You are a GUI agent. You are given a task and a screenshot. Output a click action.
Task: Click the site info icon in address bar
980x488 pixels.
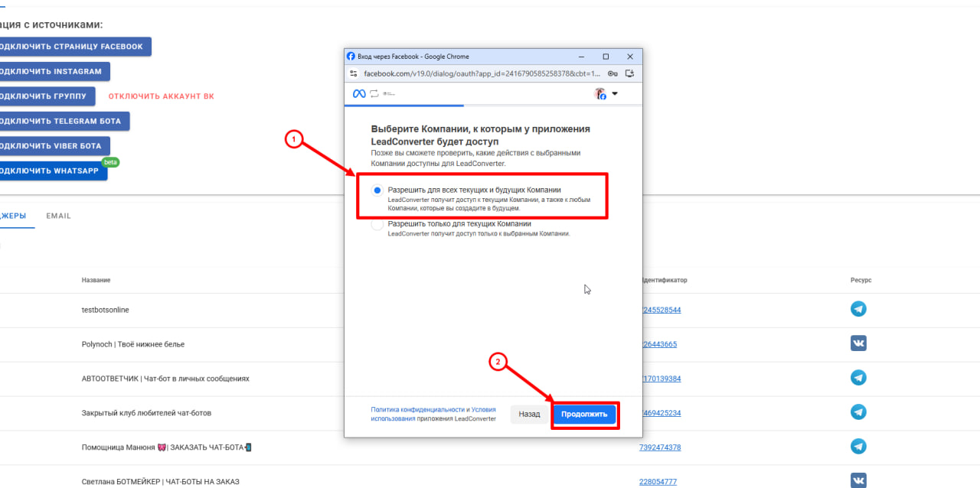pos(353,73)
